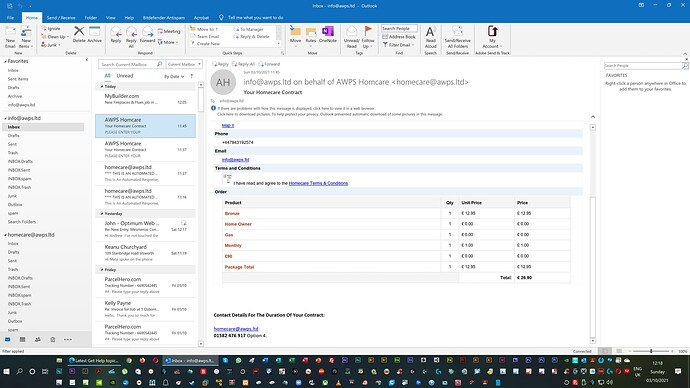The height and width of the screenshot is (388, 690).
Task: Click the homecare@awps.ltd contact email link
Action: point(236,329)
